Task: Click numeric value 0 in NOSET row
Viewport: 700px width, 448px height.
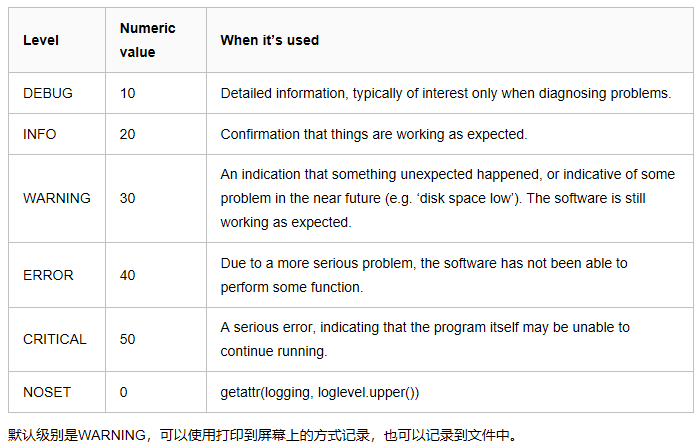Action: coord(124,392)
